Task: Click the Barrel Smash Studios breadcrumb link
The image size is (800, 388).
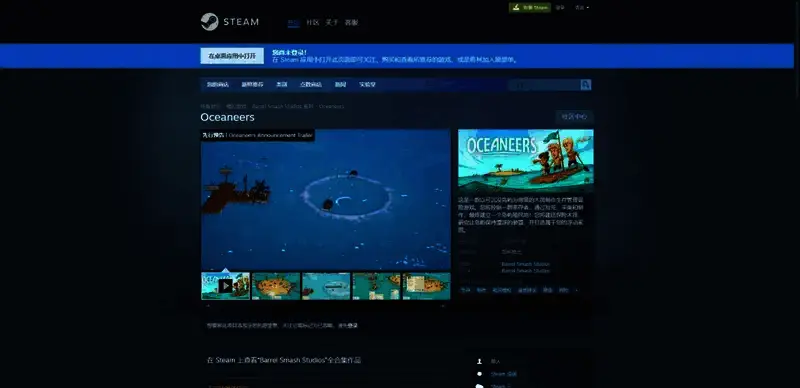Action: coord(283,107)
